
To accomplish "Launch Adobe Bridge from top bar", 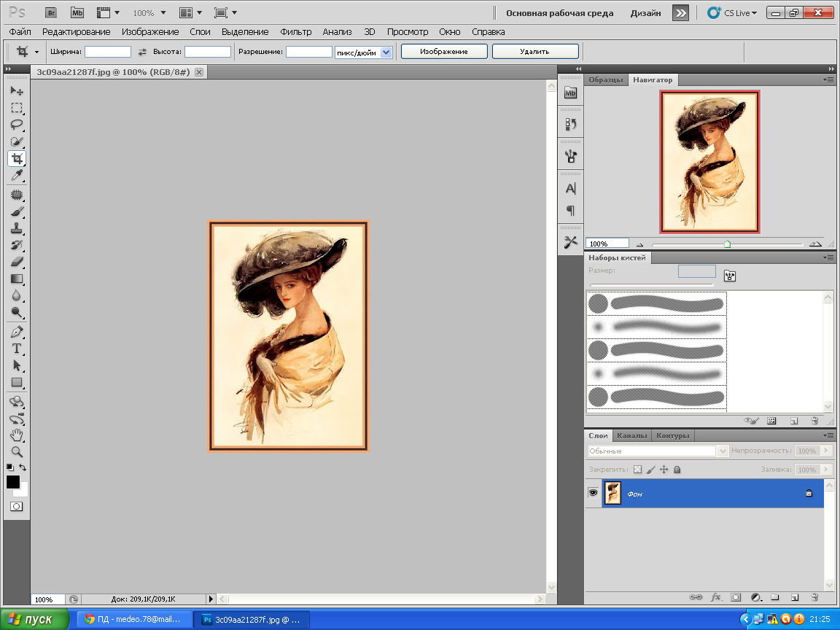I will pyautogui.click(x=50, y=12).
